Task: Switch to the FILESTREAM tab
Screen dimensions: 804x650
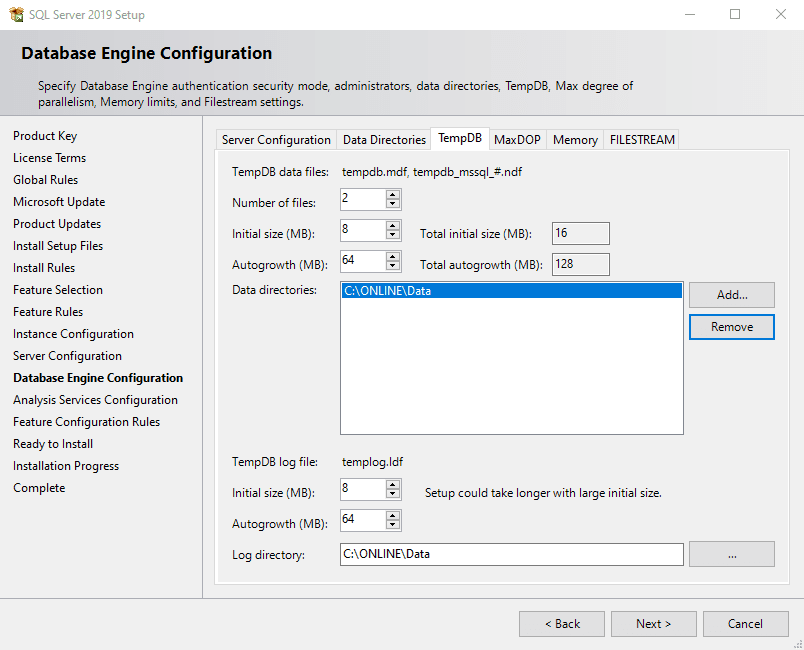Action: 642,140
